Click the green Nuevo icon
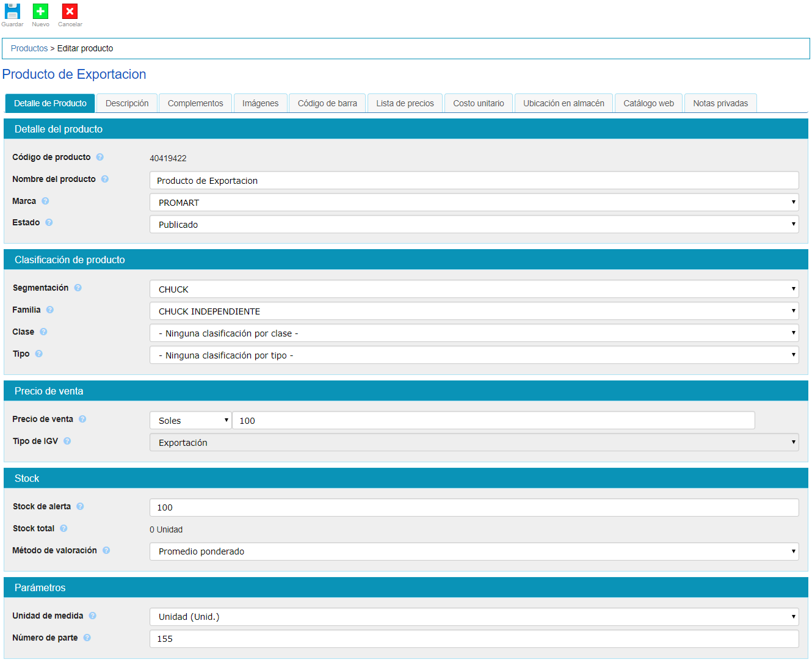The image size is (812, 665). pos(40,12)
